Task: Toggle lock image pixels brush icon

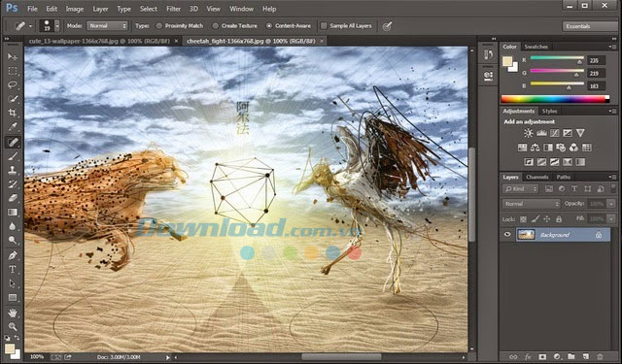Action: tap(535, 219)
